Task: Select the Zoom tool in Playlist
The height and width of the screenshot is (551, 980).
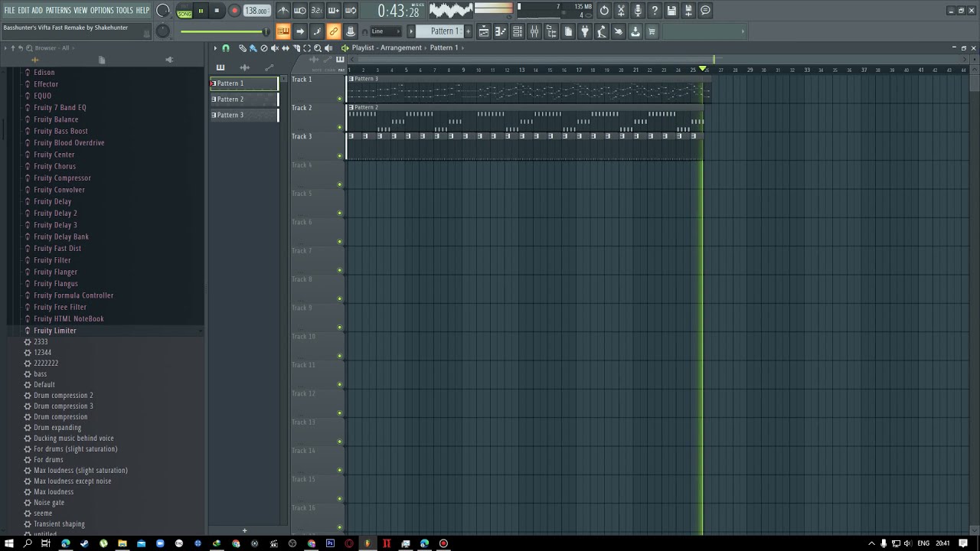Action: [x=318, y=48]
